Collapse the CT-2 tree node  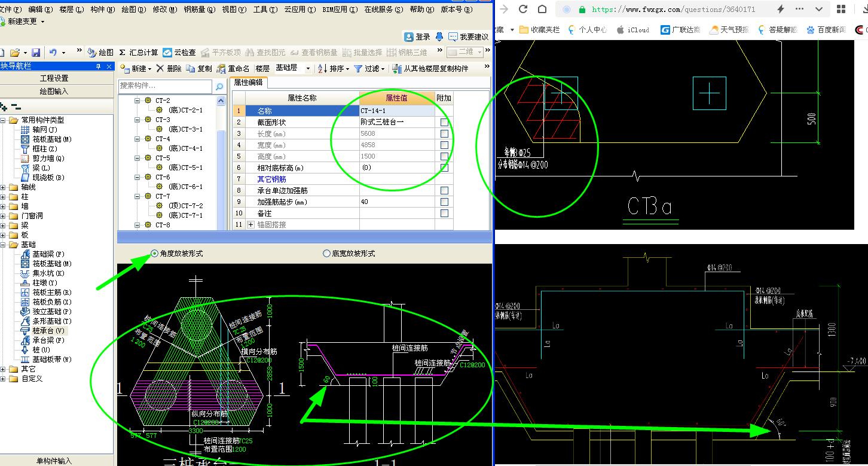point(137,100)
